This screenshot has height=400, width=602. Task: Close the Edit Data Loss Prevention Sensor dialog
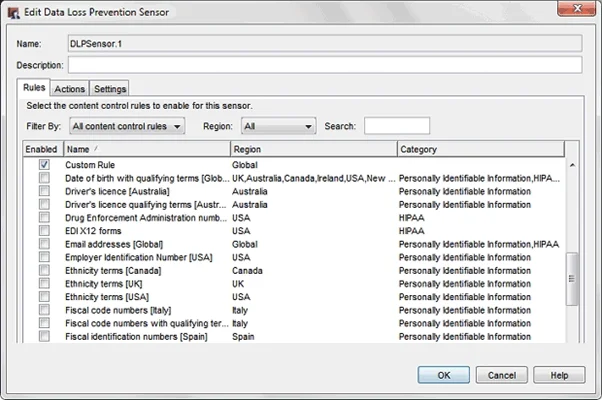(x=577, y=8)
